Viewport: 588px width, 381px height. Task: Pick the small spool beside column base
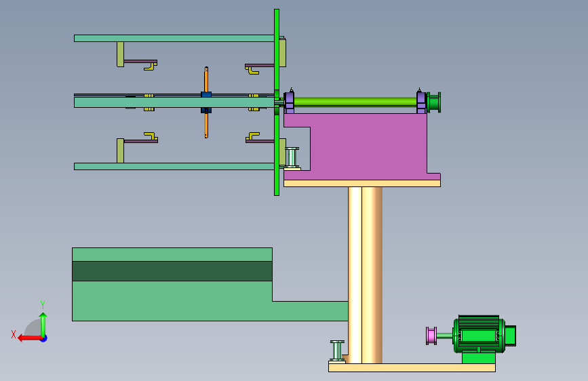(337, 351)
